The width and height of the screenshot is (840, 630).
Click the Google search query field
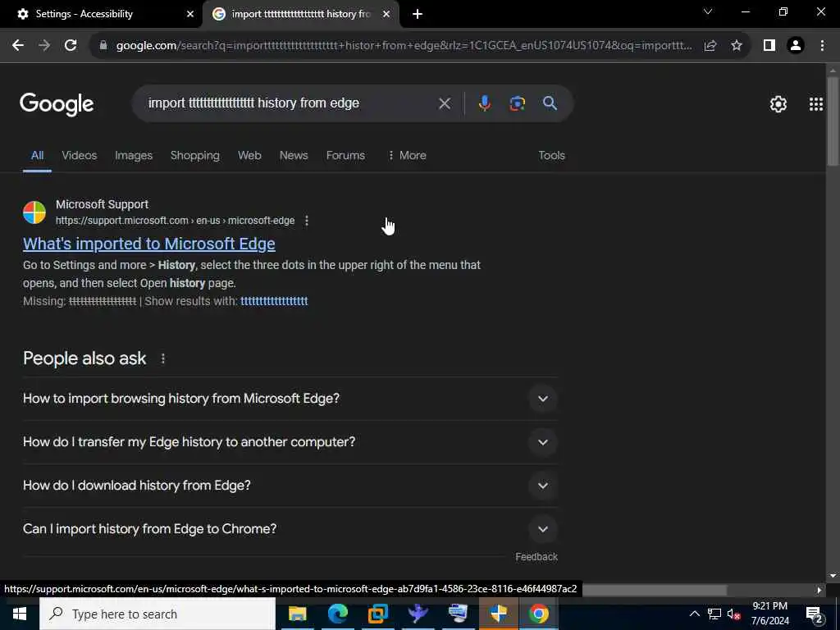point(290,103)
